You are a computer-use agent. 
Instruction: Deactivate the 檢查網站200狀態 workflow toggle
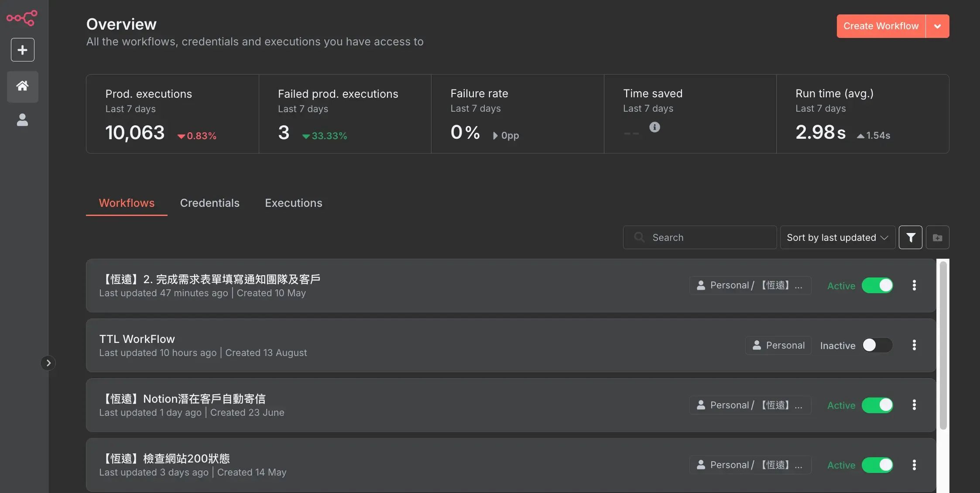[877, 465]
